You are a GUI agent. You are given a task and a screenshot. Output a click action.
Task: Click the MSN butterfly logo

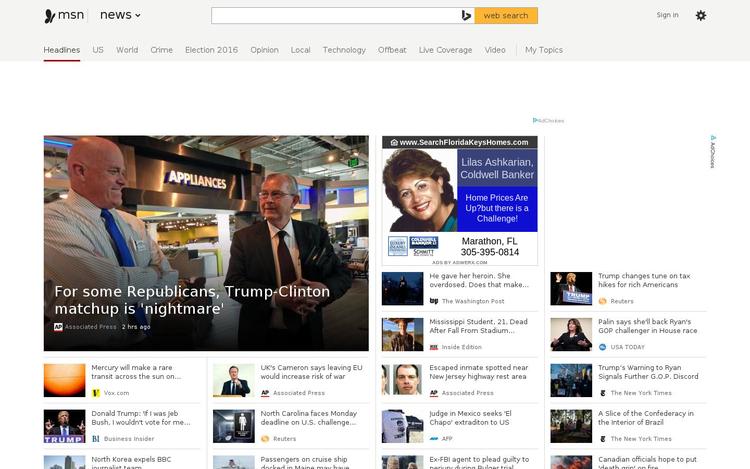50,16
